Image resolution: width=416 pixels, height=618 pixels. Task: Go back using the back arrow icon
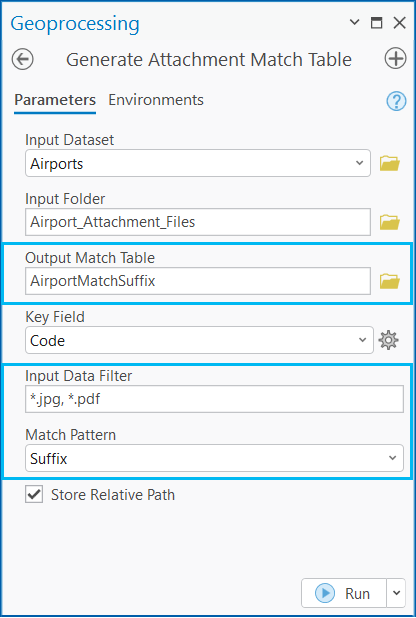point(22,60)
